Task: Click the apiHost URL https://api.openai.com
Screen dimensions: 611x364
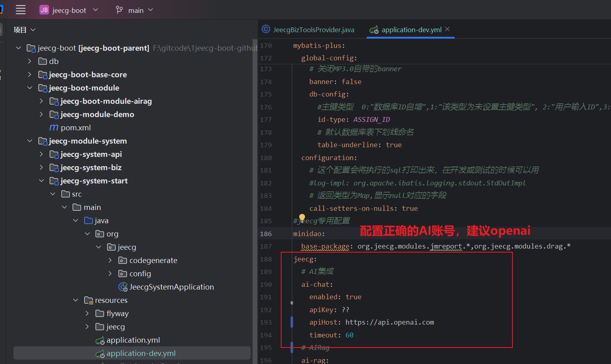Action: (x=390, y=322)
